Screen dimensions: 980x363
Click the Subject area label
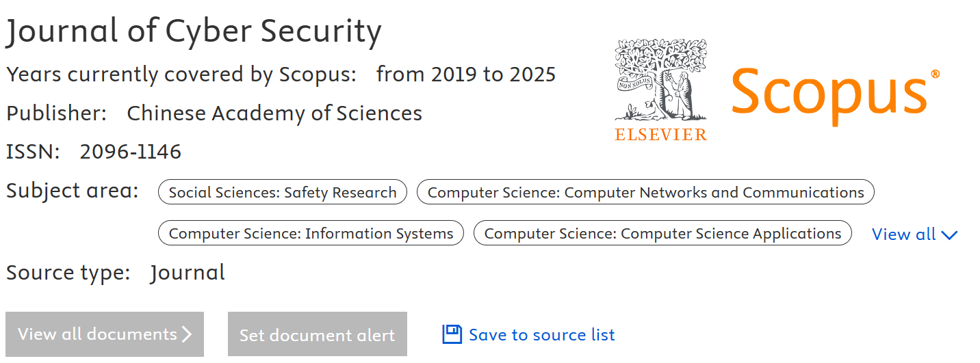click(73, 191)
